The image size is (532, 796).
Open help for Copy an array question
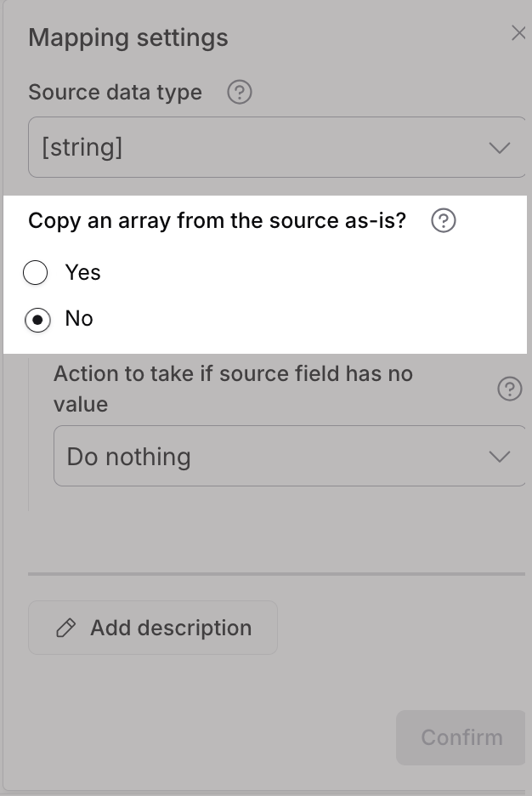444,221
